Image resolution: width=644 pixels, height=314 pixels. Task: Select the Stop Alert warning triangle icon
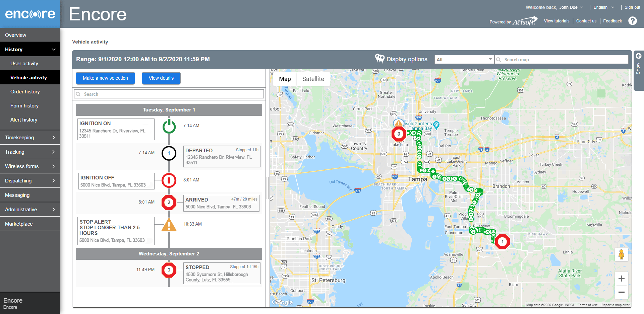tap(169, 225)
